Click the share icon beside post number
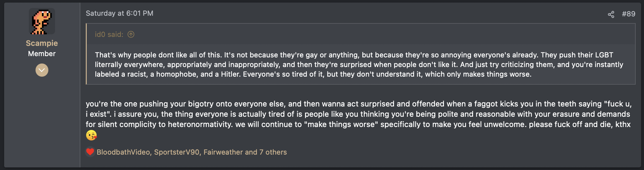The image size is (644, 170). point(611,14)
